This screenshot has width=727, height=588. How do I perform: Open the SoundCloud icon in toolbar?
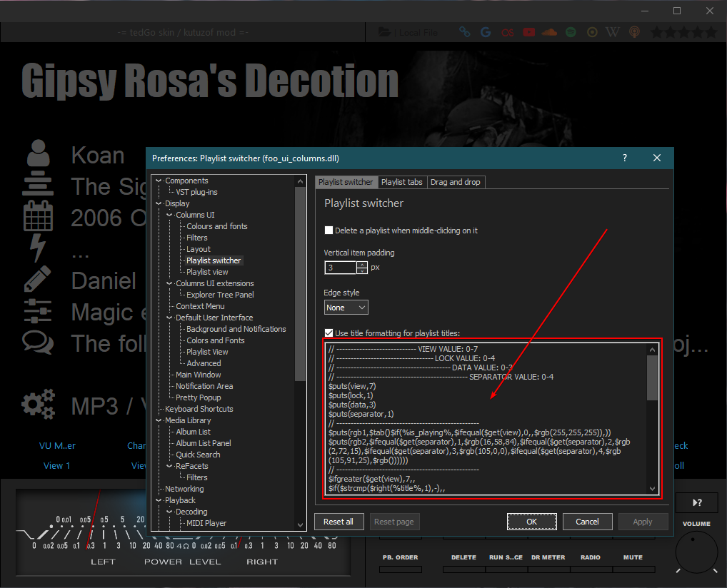(549, 32)
